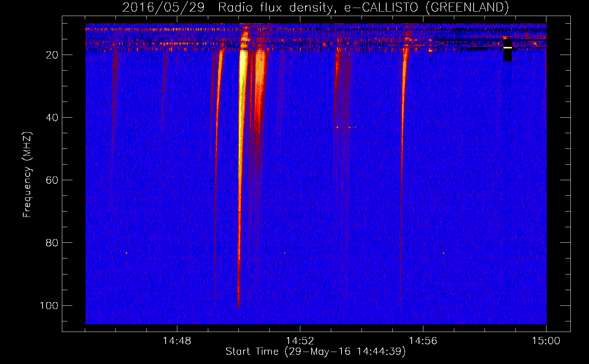The width and height of the screenshot is (589, 364).
Task: Click the 40 MHz frequency tick label
Action: click(x=52, y=118)
